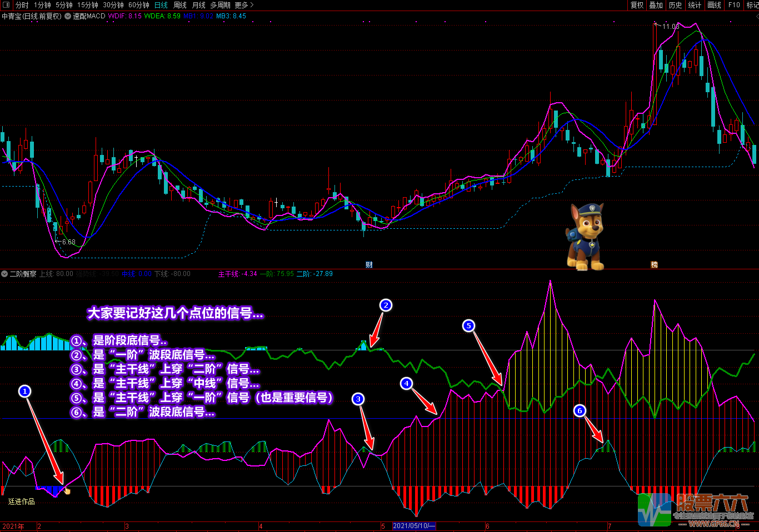This screenshot has width=759, height=532.
Task: Click the 11.08 peak price label
Action: click(670, 26)
